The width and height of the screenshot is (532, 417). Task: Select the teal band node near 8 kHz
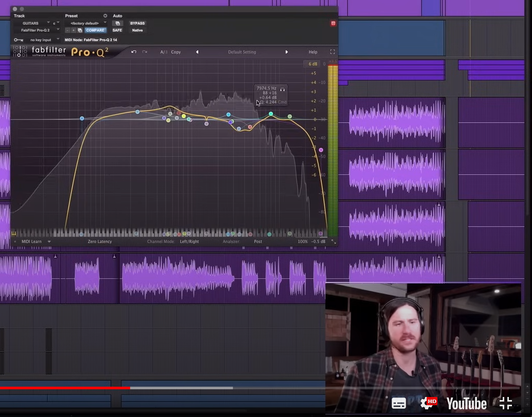coord(271,114)
